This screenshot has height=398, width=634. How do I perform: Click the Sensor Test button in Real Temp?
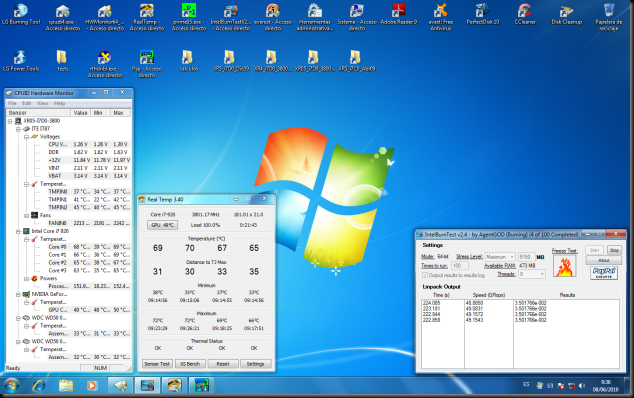pos(157,364)
